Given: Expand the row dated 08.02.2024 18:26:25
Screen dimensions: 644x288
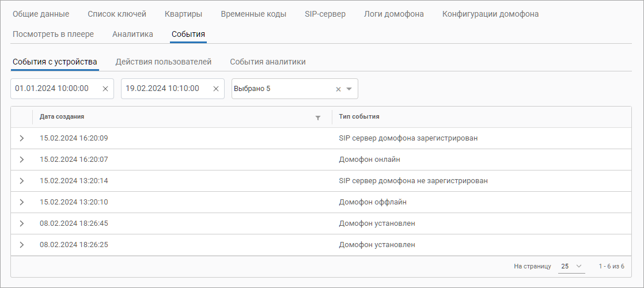Looking at the screenshot, I should point(22,245).
